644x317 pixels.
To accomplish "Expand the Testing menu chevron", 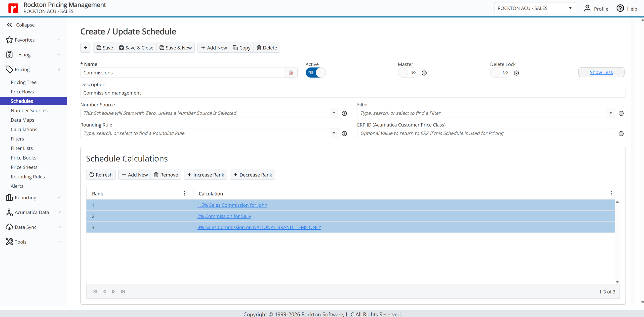I will point(59,55).
